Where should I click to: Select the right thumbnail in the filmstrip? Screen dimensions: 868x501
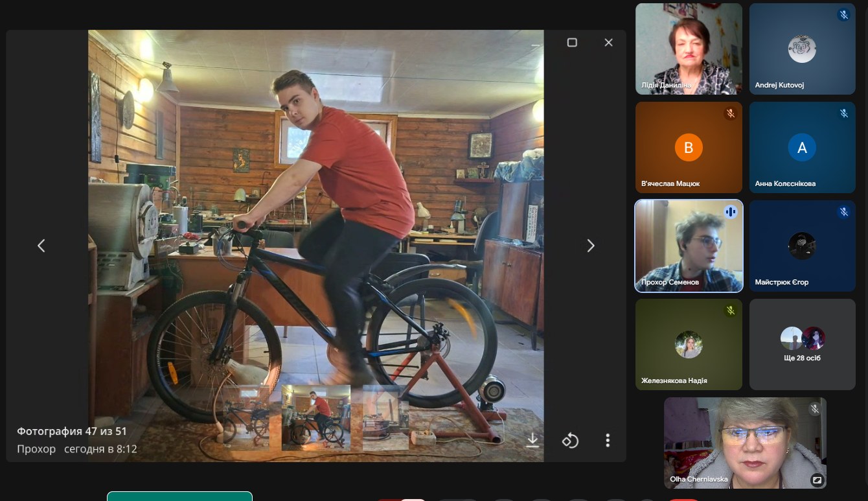[385, 417]
